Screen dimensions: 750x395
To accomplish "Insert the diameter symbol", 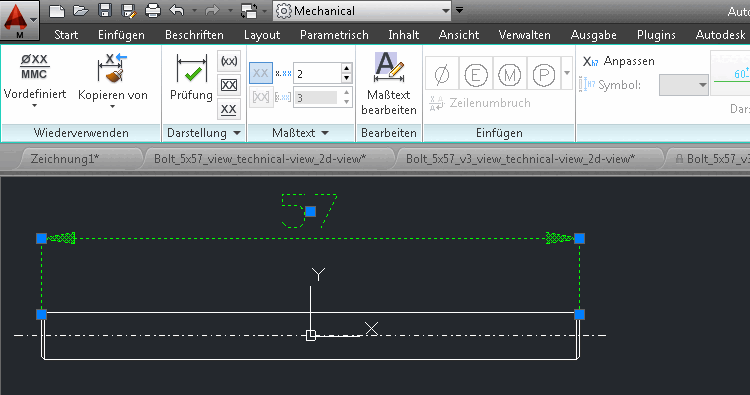I will point(442,74).
